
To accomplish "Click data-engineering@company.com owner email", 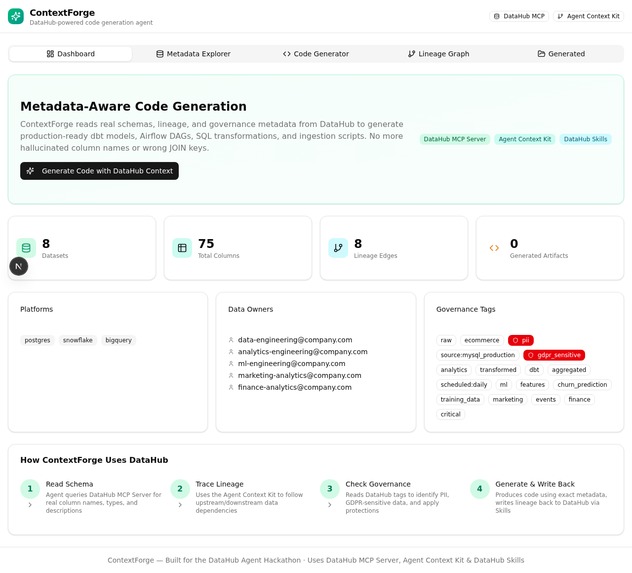I will pyautogui.click(x=295, y=340).
